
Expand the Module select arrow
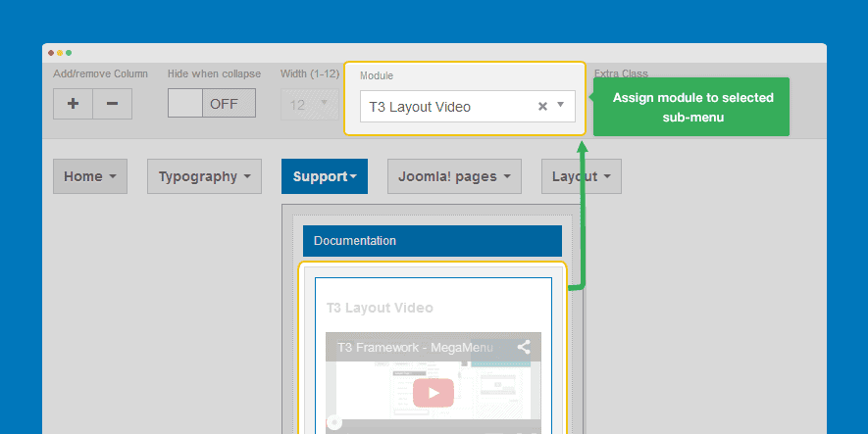tap(561, 106)
